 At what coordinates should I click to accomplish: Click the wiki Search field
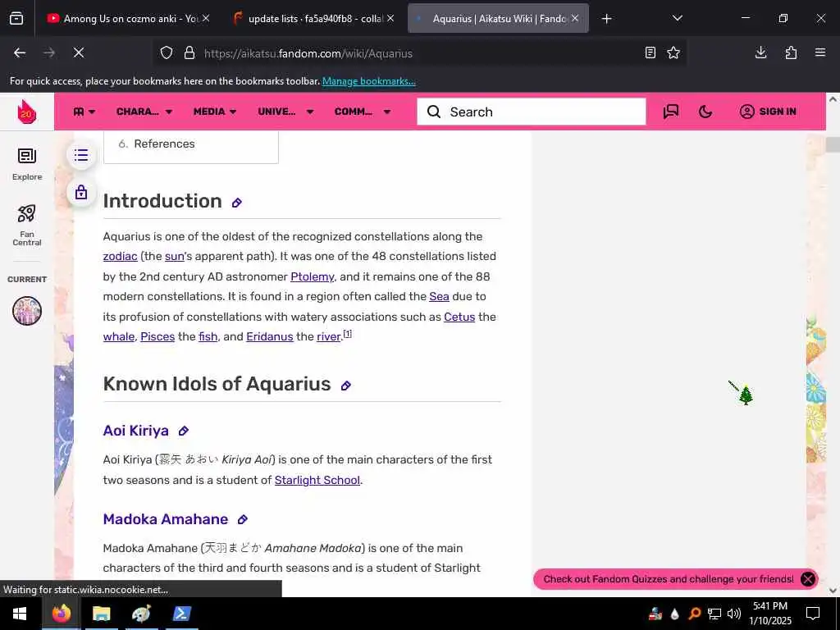point(532,112)
